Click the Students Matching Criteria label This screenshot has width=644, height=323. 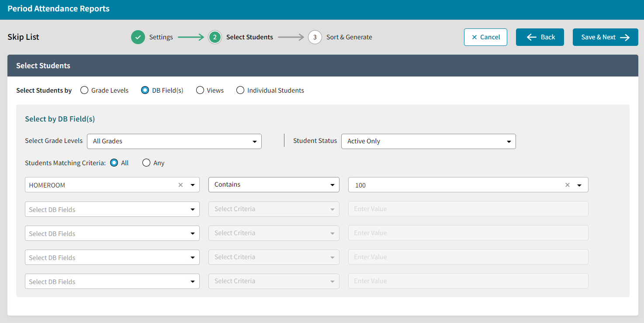[x=65, y=163]
